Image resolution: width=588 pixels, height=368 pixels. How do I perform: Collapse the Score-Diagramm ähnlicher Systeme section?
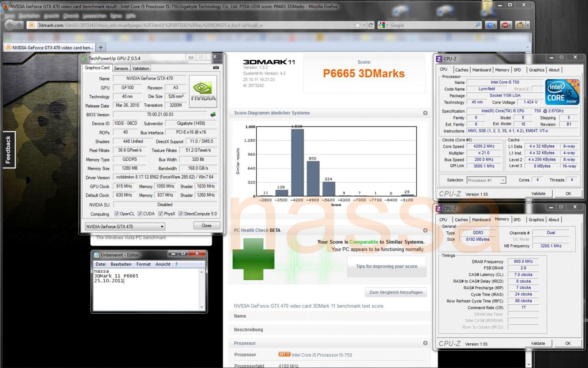point(425,113)
